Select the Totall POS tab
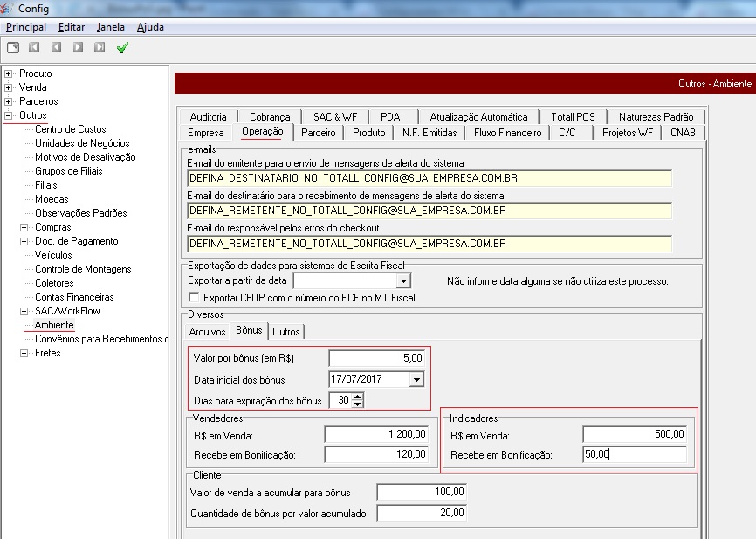The width and height of the screenshot is (756, 539). click(x=573, y=117)
